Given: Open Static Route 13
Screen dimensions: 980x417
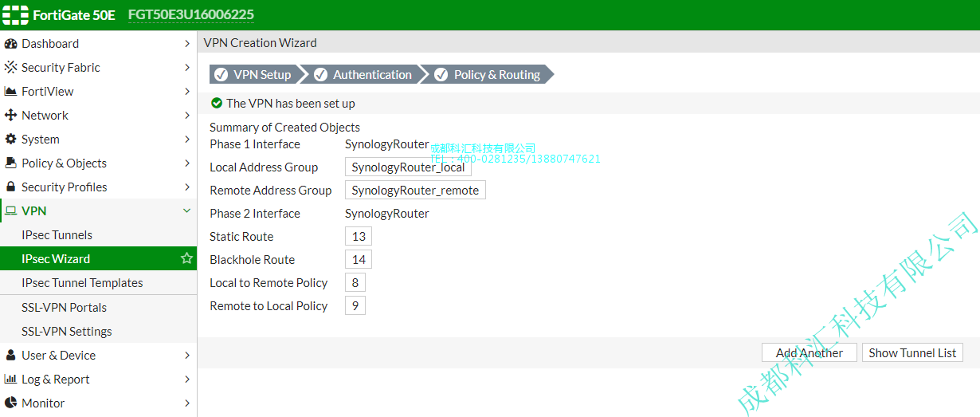Looking at the screenshot, I should [359, 237].
